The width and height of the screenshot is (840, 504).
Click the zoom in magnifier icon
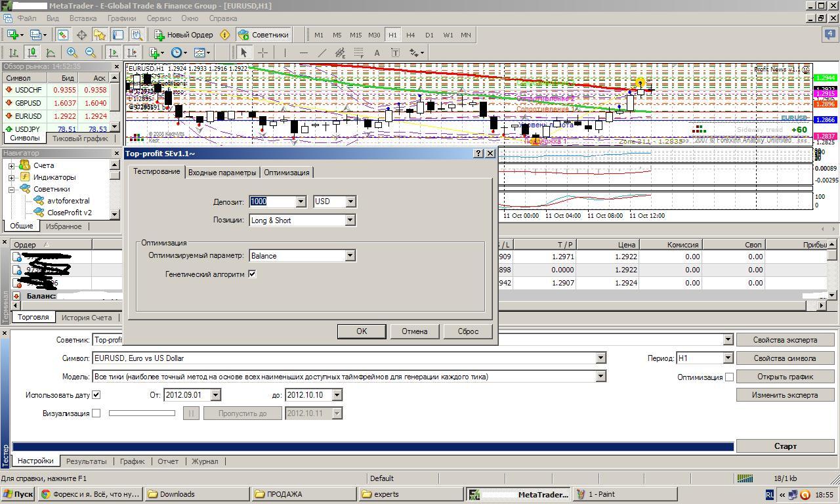tap(72, 52)
